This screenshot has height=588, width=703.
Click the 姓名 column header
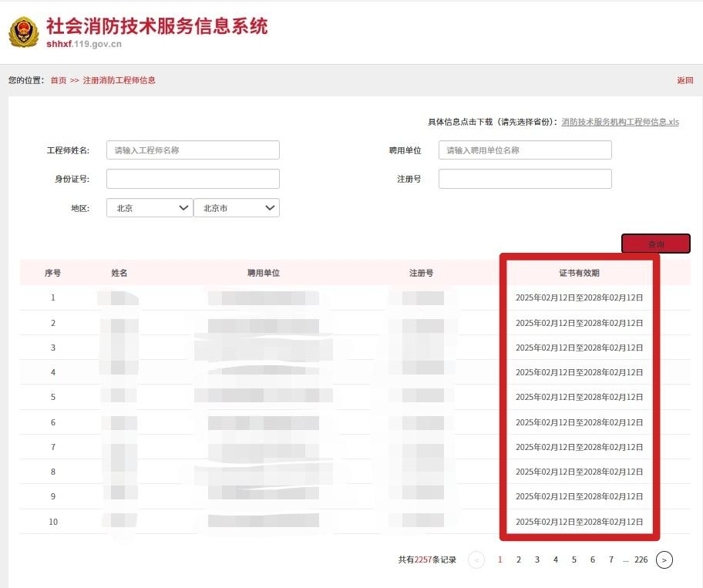point(119,273)
